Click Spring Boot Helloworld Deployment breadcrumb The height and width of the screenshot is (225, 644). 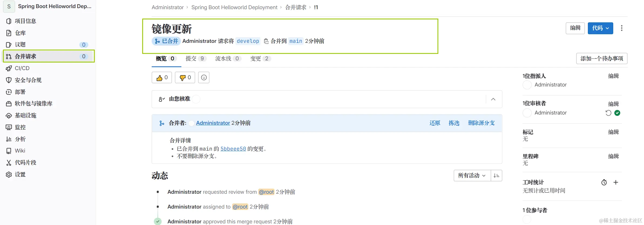(x=234, y=7)
